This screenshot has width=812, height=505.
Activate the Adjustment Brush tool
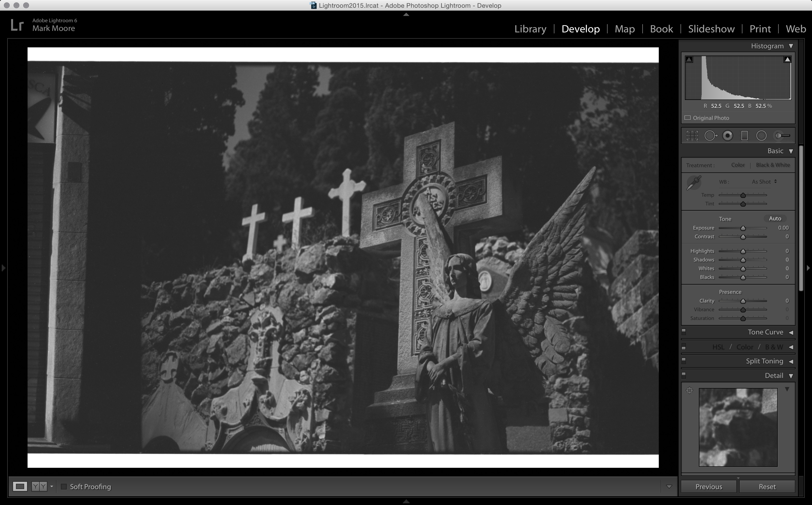[x=782, y=136]
